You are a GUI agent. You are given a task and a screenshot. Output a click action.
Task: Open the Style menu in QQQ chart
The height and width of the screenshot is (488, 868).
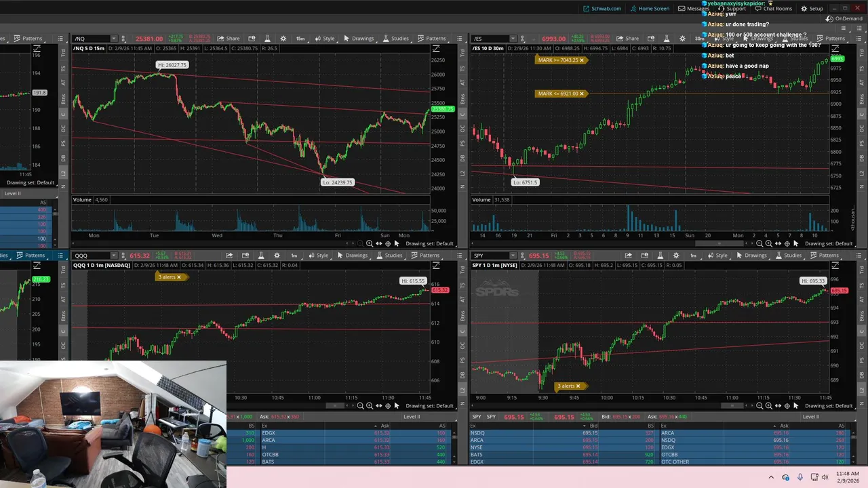coord(319,256)
